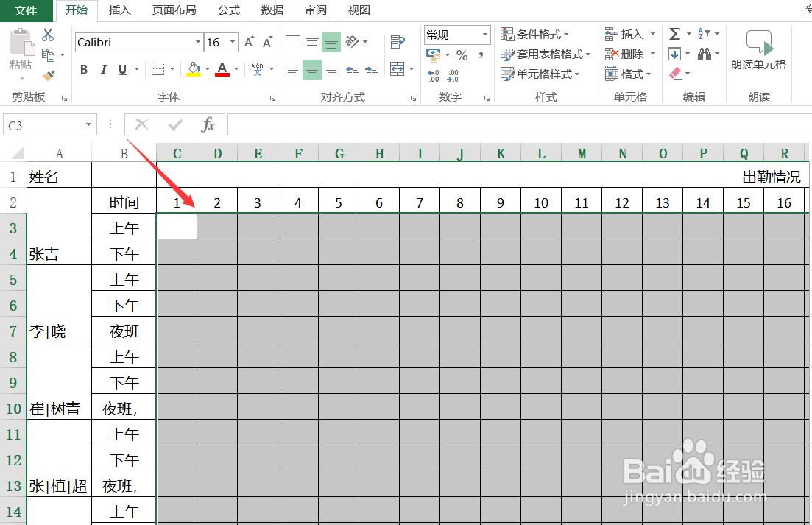Viewport: 812px width, 525px height.
Task: Click the 朗读单元格 speak cells icon
Action: (758, 46)
